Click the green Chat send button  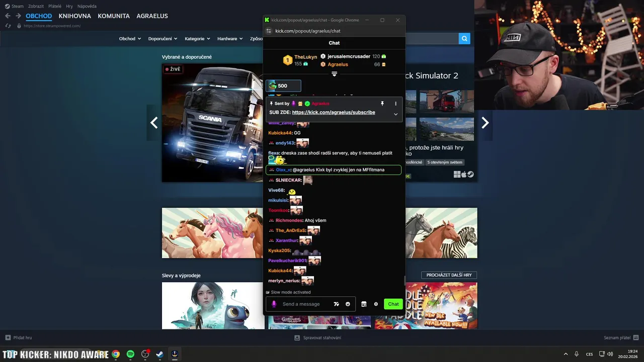393,304
